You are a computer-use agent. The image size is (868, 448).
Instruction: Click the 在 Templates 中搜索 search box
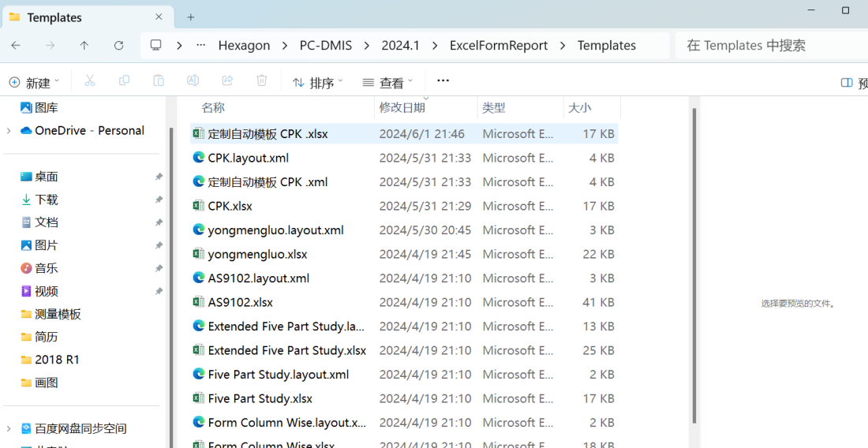[772, 46]
